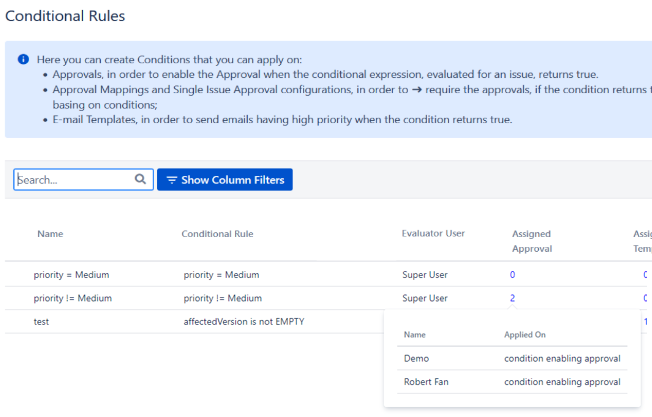
Task: Select the test rule name
Action: click(x=41, y=322)
